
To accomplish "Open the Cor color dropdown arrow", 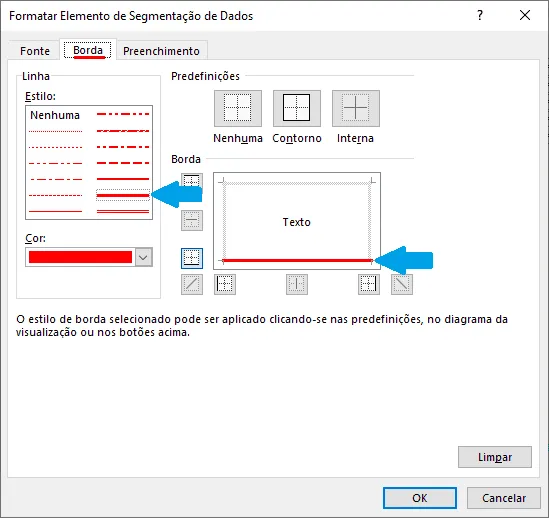I will (144, 257).
